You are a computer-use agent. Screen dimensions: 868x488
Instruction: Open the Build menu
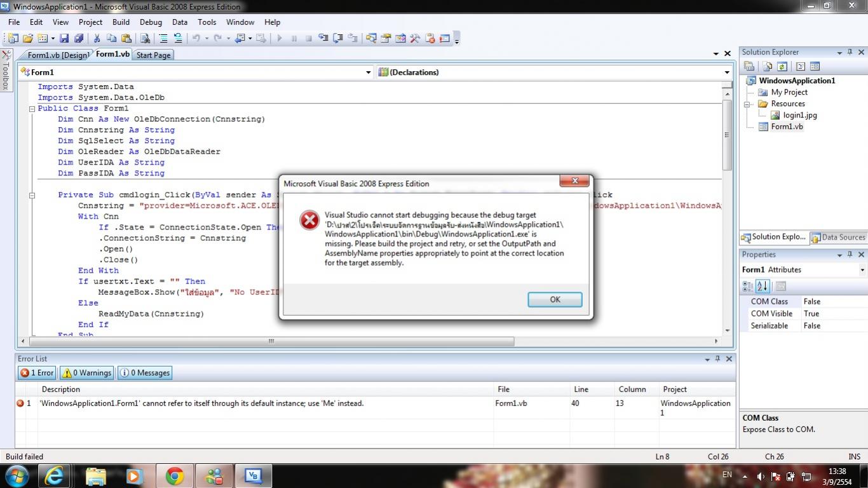[121, 22]
